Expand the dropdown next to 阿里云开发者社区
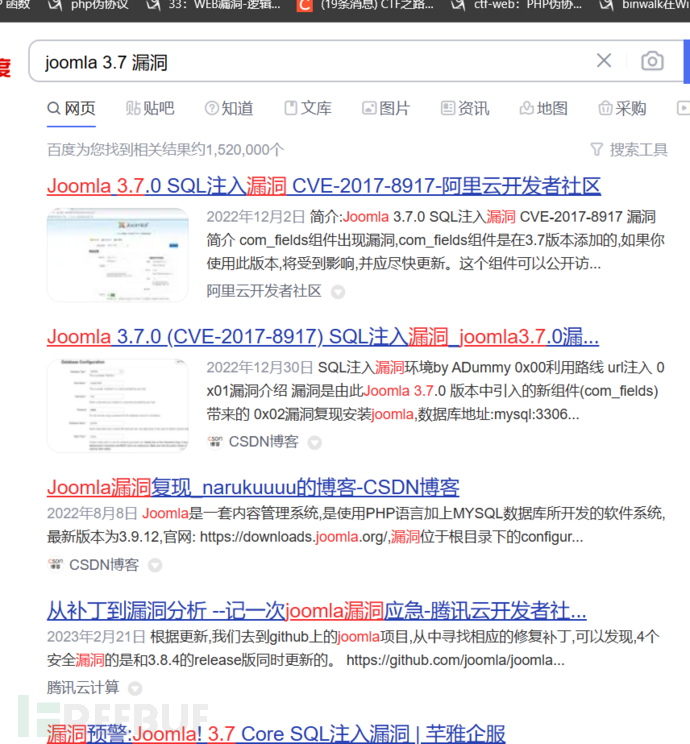Image resolution: width=690 pixels, height=744 pixels. click(x=338, y=292)
